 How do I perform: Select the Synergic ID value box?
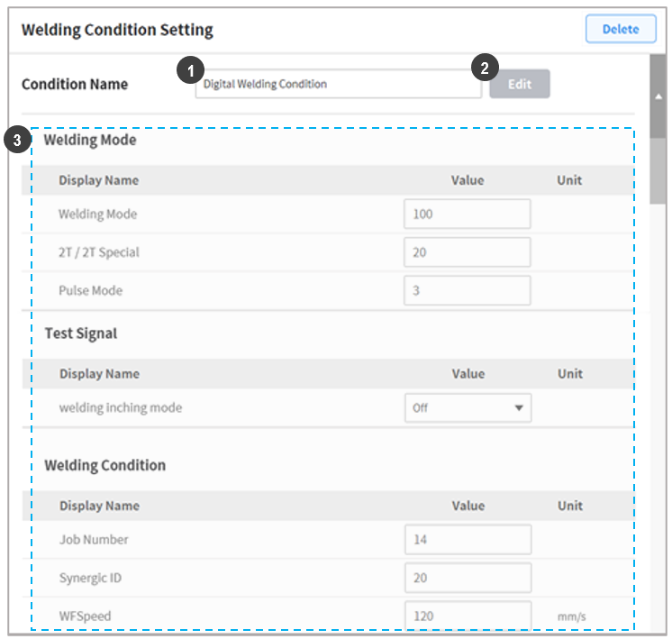point(468,578)
